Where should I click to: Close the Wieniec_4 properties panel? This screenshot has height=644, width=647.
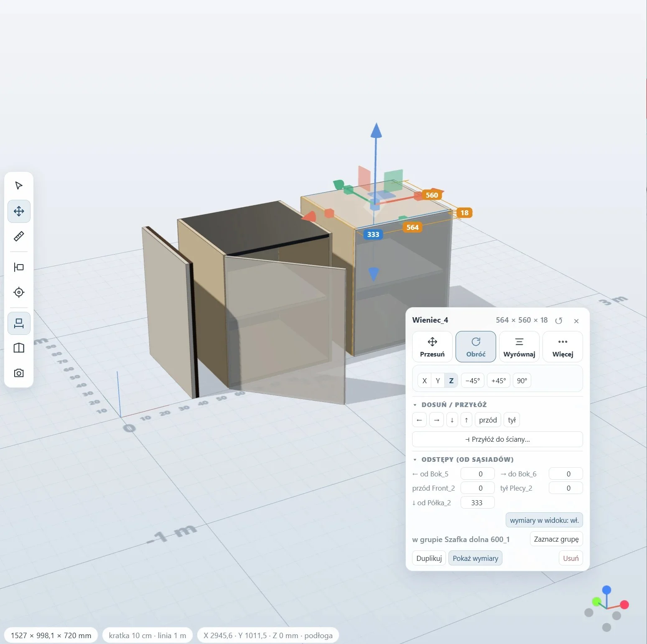[x=576, y=321]
